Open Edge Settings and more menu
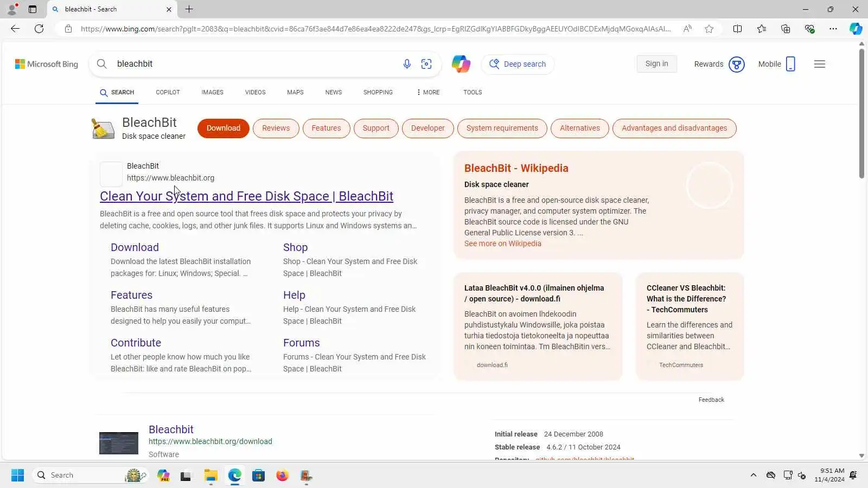868x488 pixels. (833, 29)
